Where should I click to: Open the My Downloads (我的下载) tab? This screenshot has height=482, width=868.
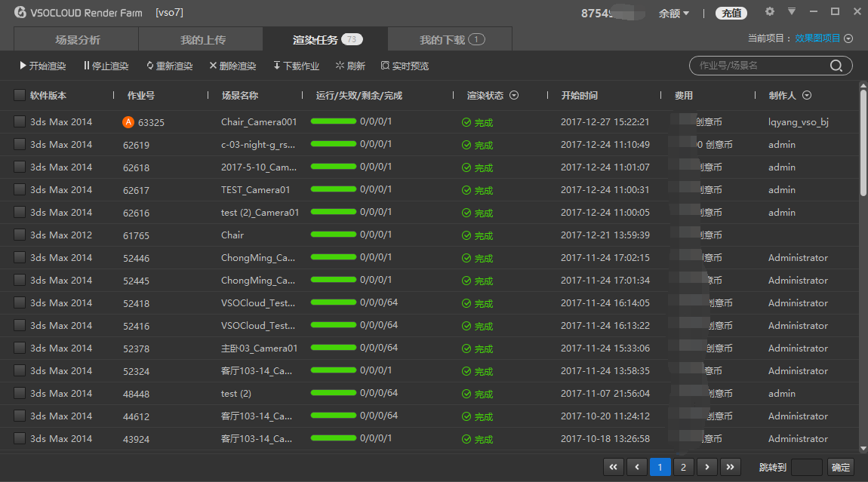click(x=450, y=39)
